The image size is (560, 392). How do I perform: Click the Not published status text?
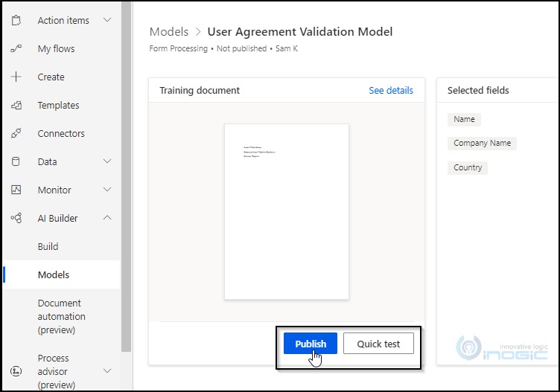(241, 48)
